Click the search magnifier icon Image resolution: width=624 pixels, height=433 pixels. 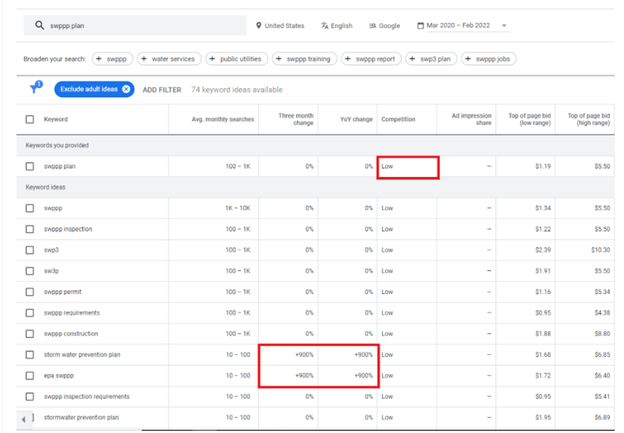pos(39,25)
